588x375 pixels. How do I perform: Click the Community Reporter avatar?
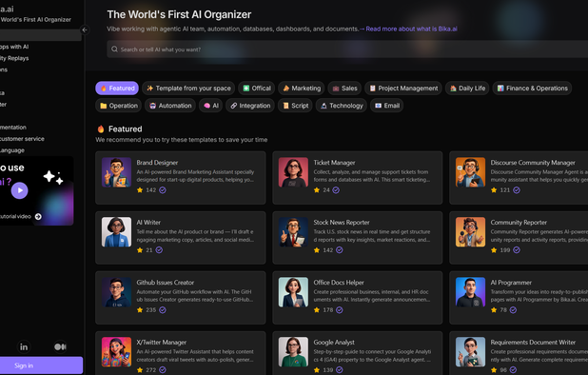tap(470, 231)
